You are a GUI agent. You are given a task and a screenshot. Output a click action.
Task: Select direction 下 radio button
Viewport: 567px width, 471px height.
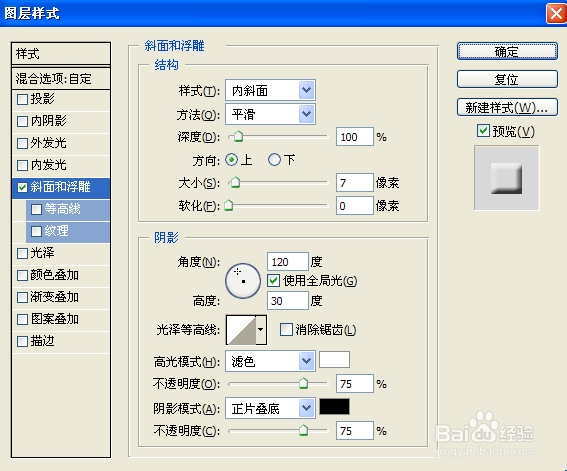[274, 160]
